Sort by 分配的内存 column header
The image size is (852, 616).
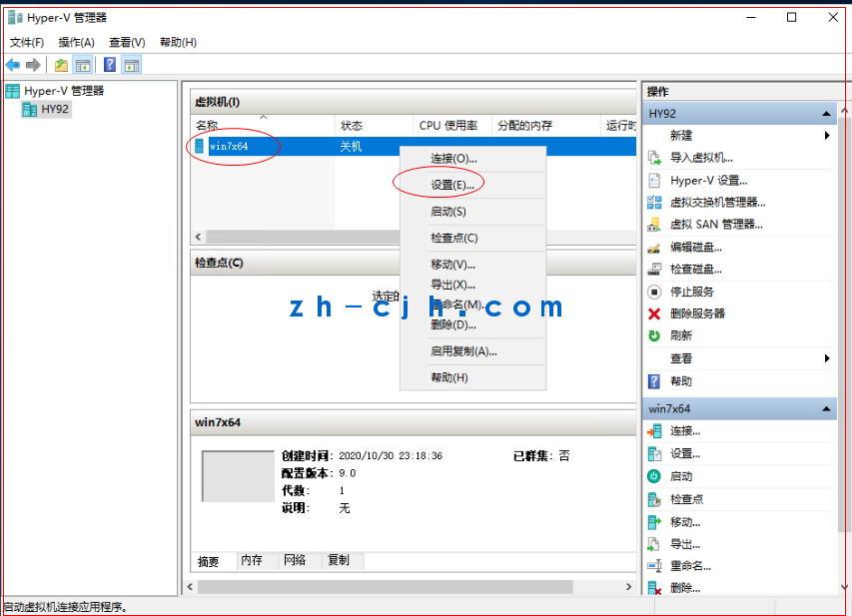coord(545,126)
